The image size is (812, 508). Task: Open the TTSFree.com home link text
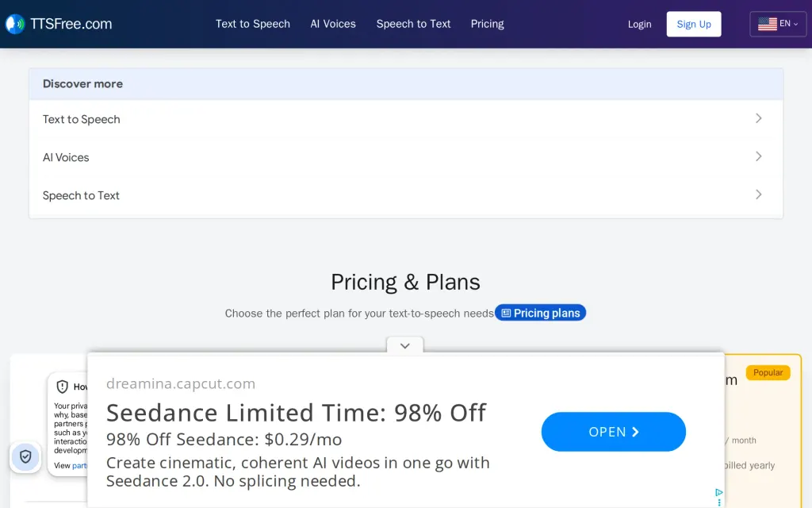(71, 24)
